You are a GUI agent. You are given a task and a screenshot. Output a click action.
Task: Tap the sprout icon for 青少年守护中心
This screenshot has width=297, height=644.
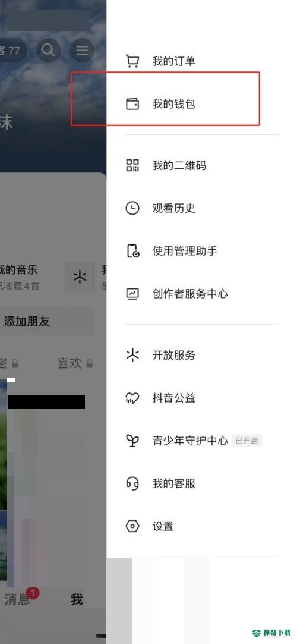[x=132, y=441]
